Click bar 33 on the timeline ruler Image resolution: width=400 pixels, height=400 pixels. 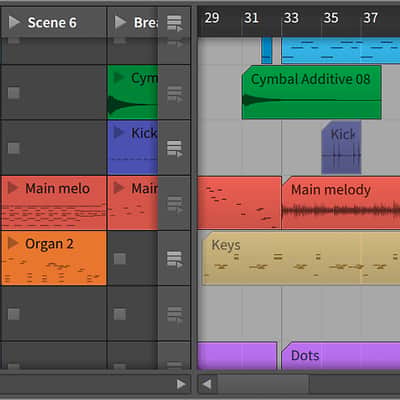(x=291, y=18)
